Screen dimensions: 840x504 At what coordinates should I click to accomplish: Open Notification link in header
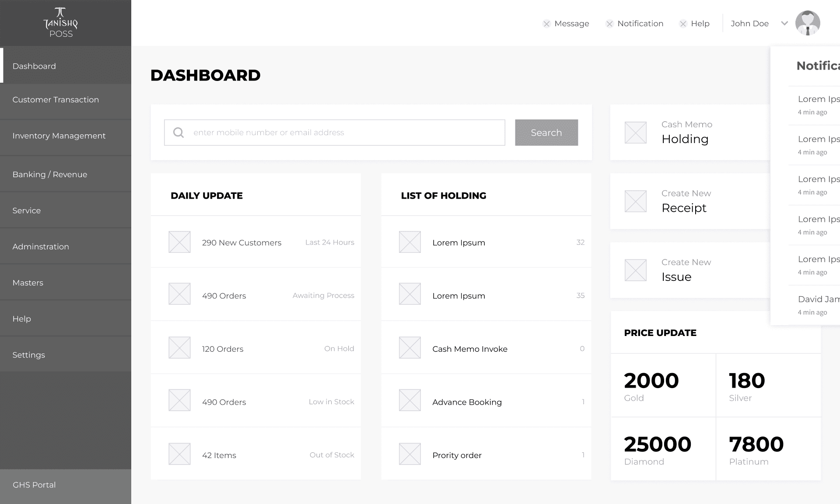[640, 24]
